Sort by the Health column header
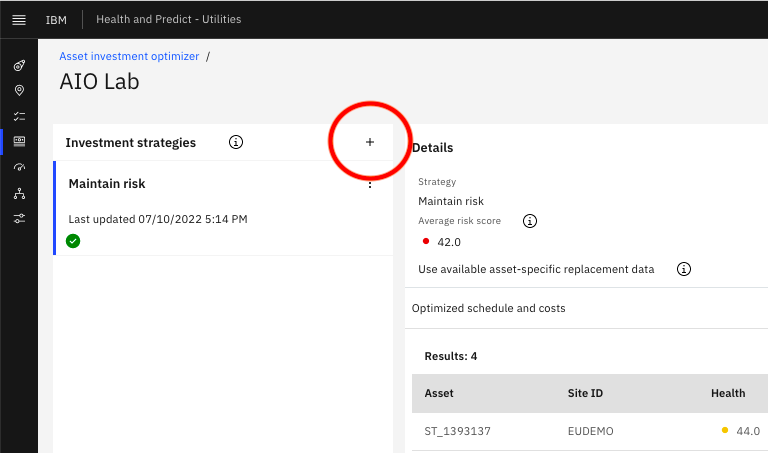The width and height of the screenshot is (768, 453). tap(728, 393)
